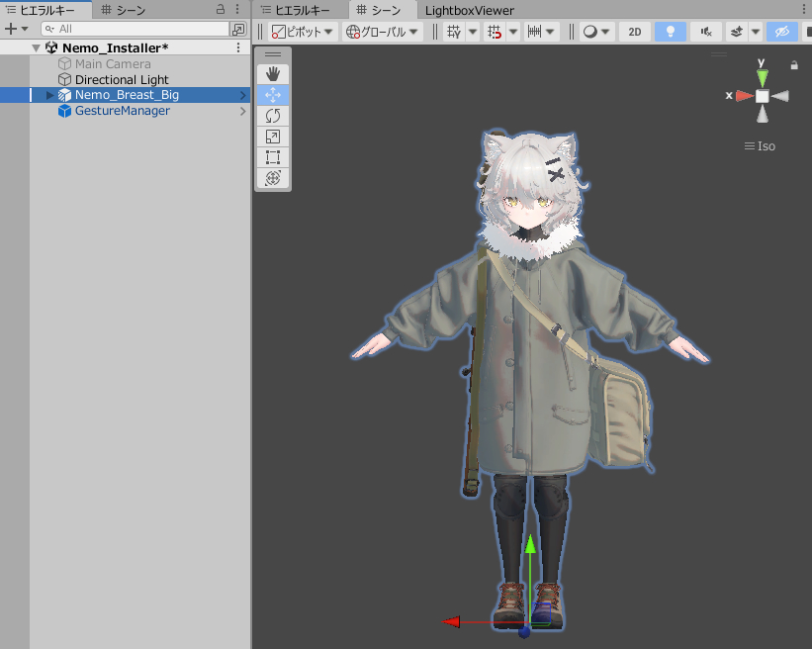812x649 pixels.
Task: Toggle 2D view mode
Action: tap(634, 32)
